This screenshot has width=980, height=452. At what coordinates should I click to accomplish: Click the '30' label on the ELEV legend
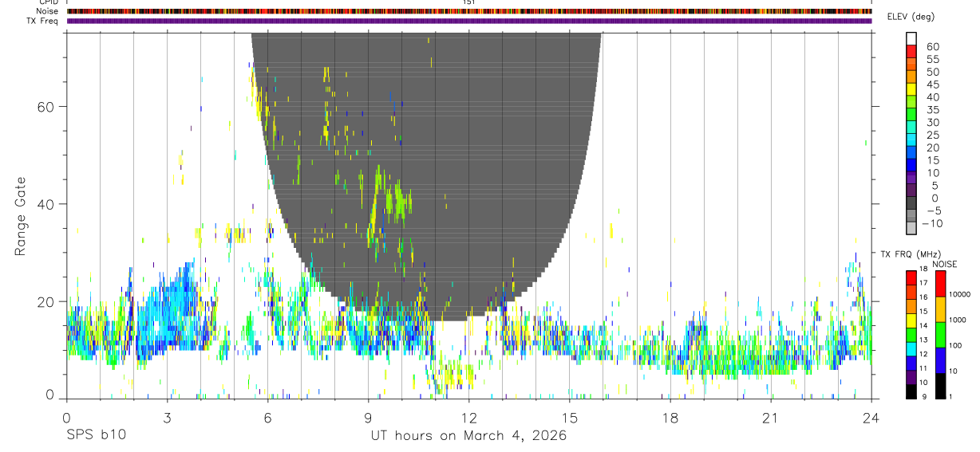pyautogui.click(x=934, y=123)
